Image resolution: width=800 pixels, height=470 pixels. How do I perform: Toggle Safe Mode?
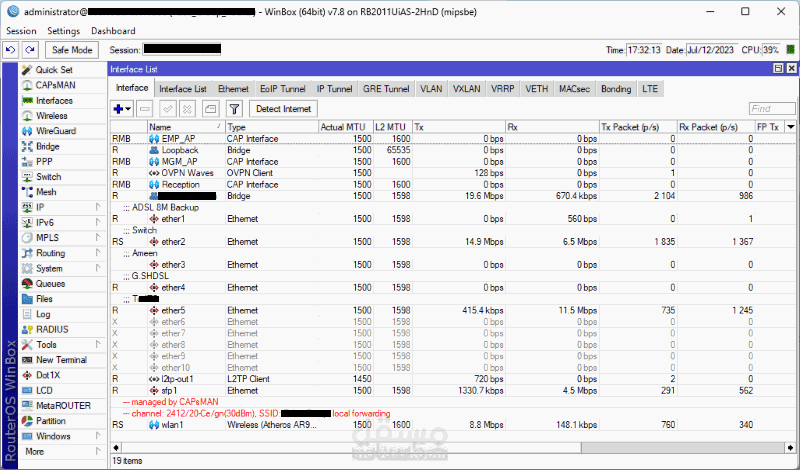coord(72,50)
